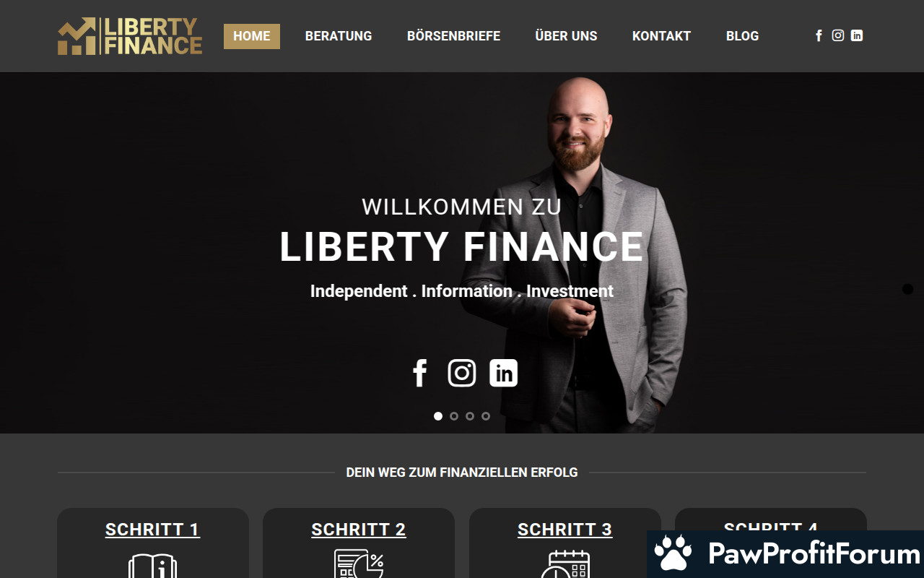Click the large LinkedIn icon in the hero banner
Image resolution: width=924 pixels, height=578 pixels.
pyautogui.click(x=504, y=373)
